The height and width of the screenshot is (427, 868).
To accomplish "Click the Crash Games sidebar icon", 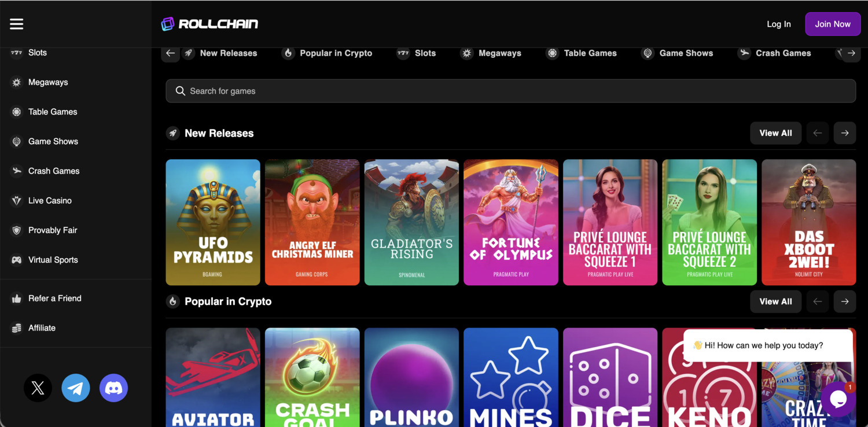I will point(17,171).
